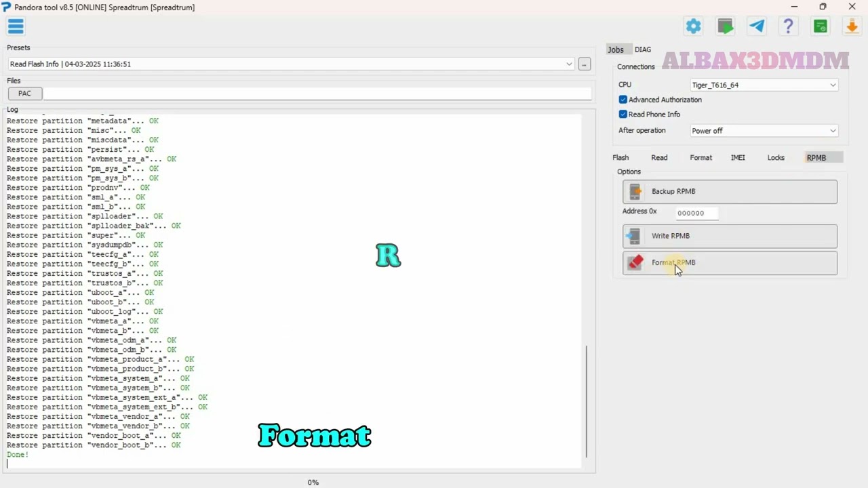Switch to the DIAG tab
Image resolution: width=868 pixels, height=488 pixels.
(643, 49)
